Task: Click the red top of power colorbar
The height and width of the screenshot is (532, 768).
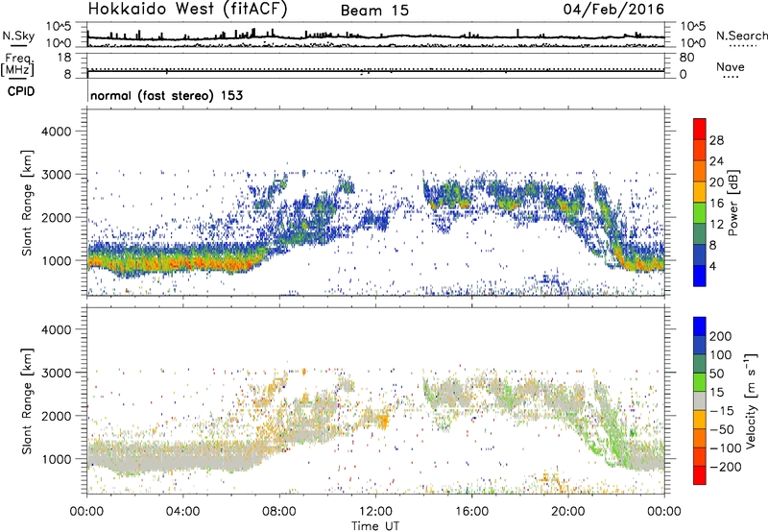Action: click(700, 127)
